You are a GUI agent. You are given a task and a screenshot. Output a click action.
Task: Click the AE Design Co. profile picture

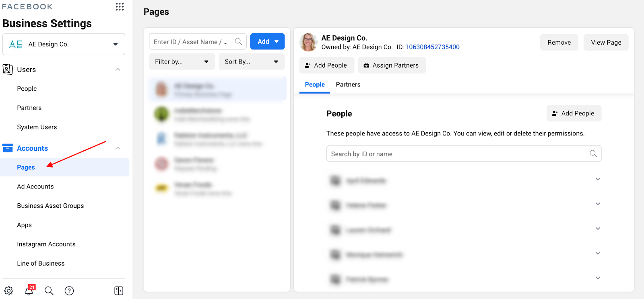(308, 42)
